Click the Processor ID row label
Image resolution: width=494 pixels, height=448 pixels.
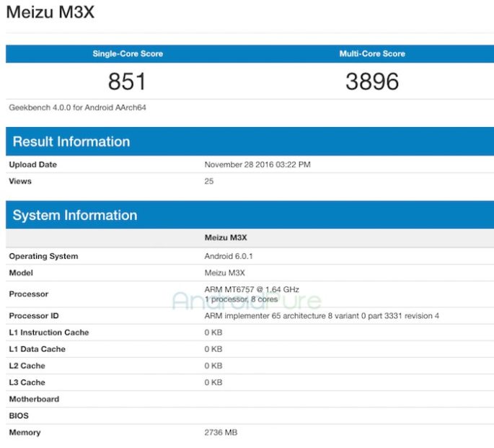pos(33,316)
